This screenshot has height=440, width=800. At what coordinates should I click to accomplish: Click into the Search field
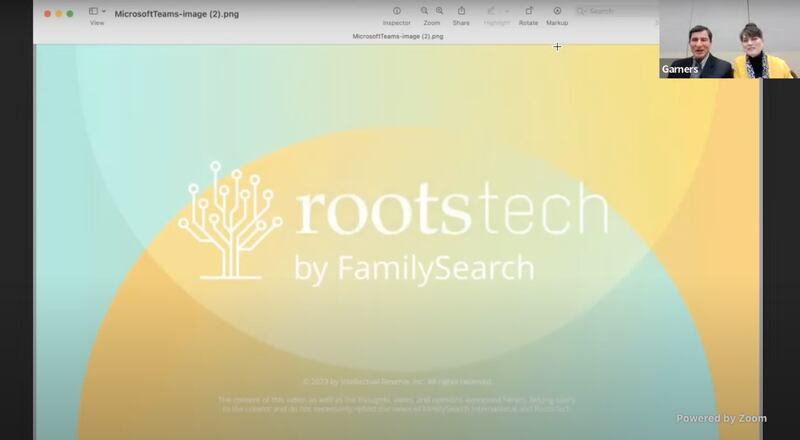[x=616, y=11]
